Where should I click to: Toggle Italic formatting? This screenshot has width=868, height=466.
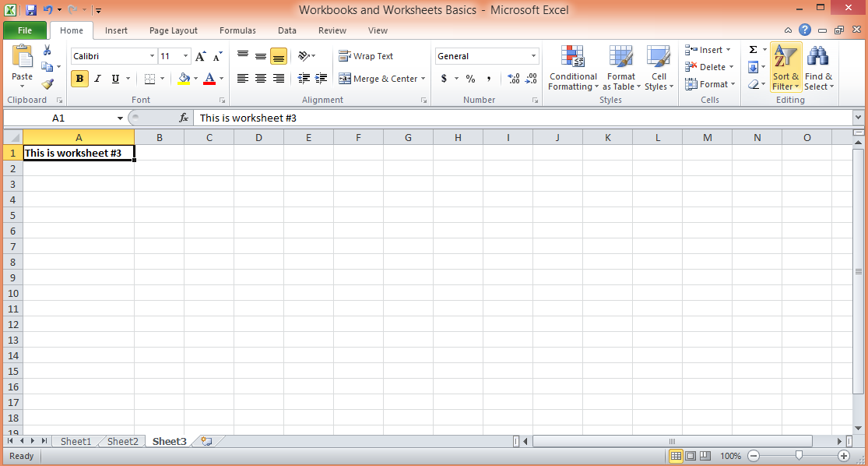coord(97,79)
